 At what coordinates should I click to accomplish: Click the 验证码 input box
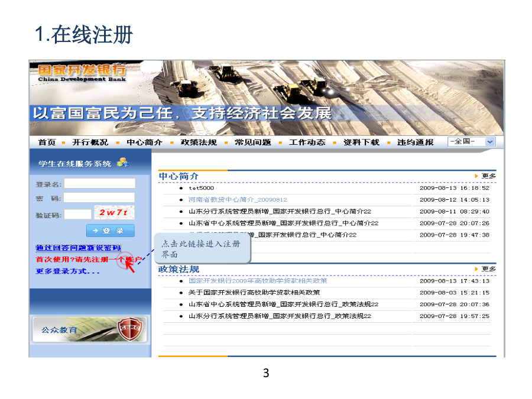point(78,214)
